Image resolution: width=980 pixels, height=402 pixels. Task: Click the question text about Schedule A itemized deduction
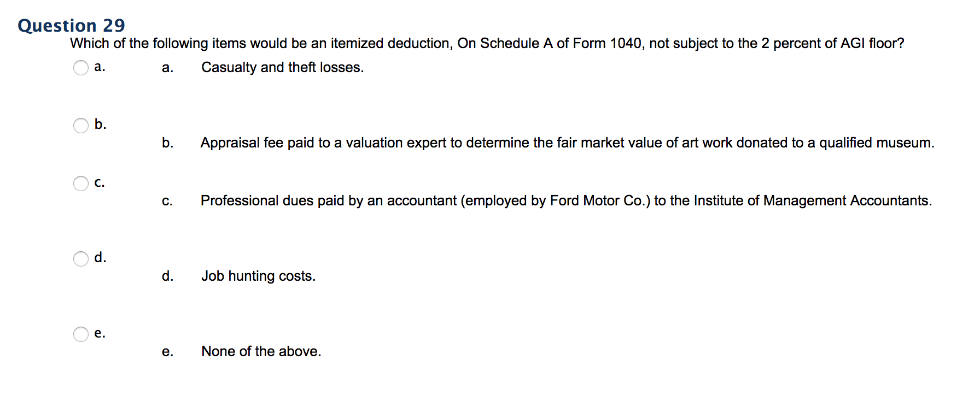coord(487,43)
